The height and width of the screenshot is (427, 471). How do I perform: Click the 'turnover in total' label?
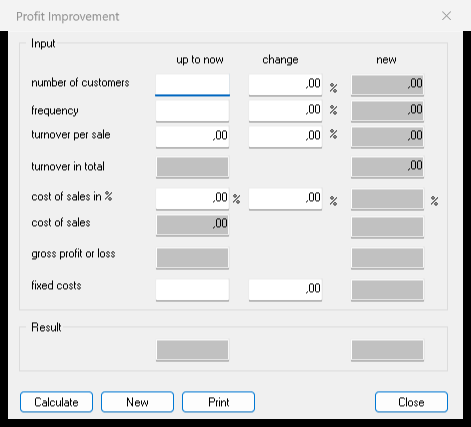(x=68, y=166)
